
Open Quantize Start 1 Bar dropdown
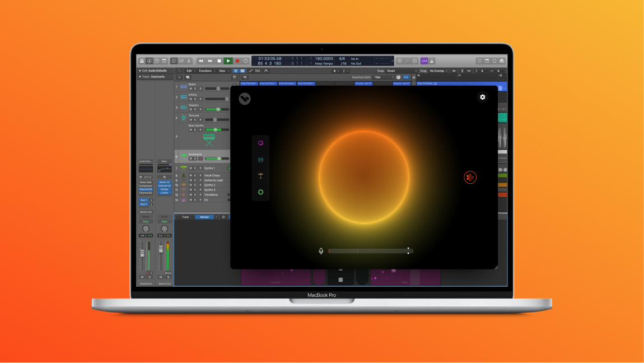pos(384,77)
